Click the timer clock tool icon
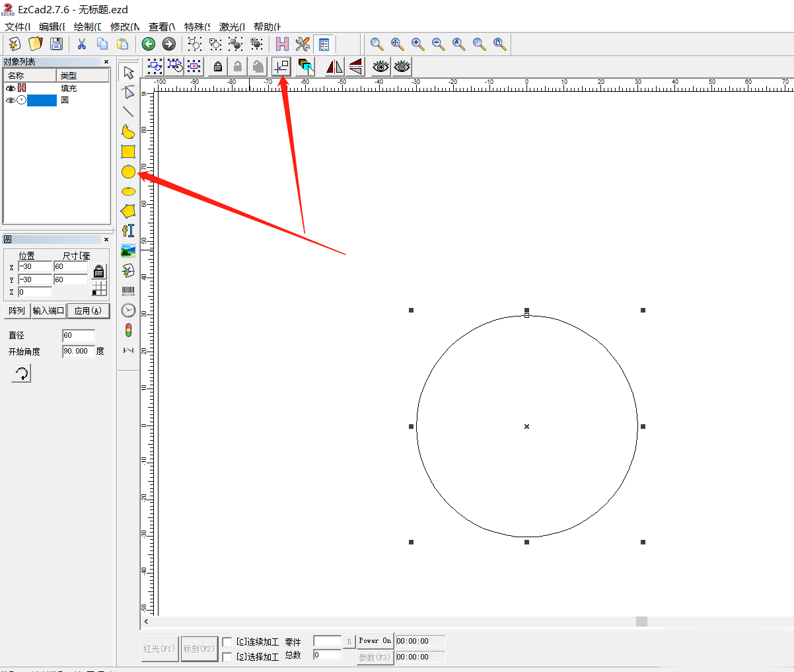The image size is (794, 672). point(128,311)
